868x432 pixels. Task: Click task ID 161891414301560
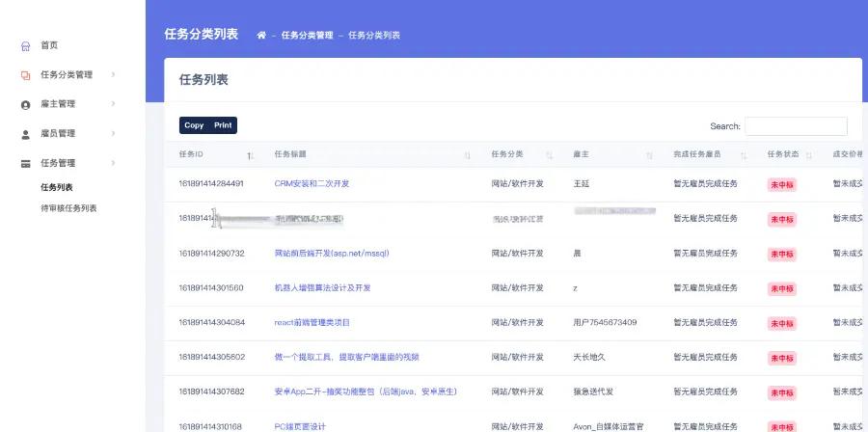tap(211, 288)
